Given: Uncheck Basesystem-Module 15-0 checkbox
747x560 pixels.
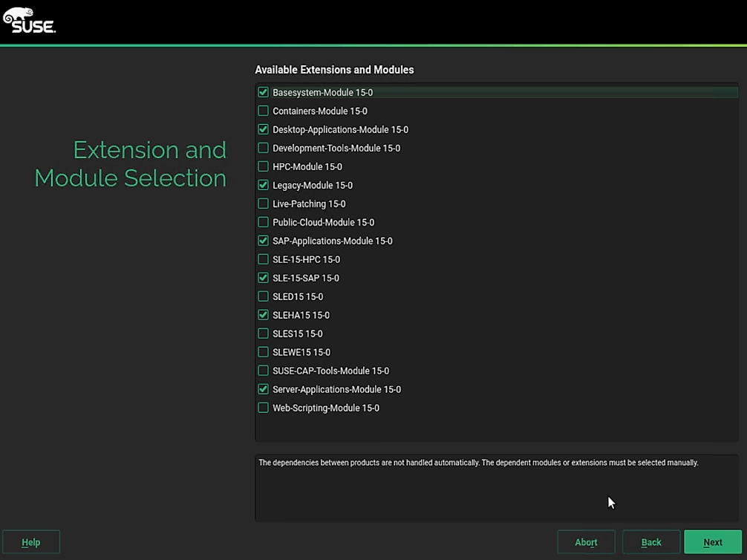Looking at the screenshot, I should point(263,92).
